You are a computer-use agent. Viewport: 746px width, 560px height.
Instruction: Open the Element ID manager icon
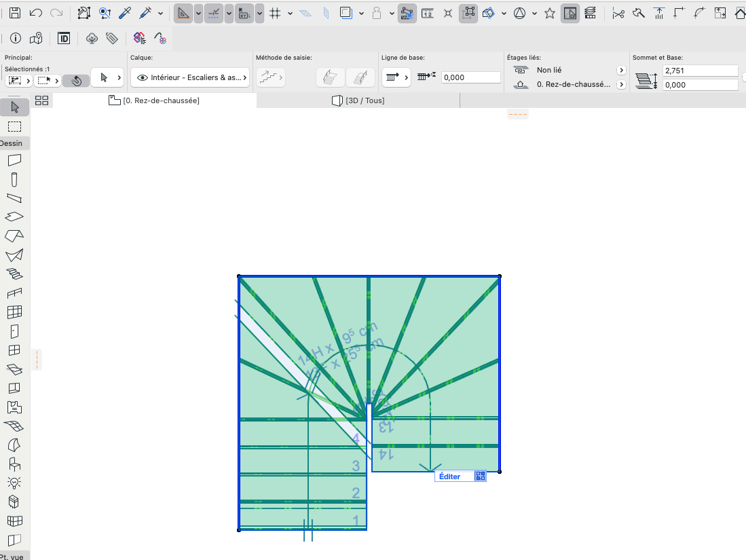pyautogui.click(x=64, y=38)
